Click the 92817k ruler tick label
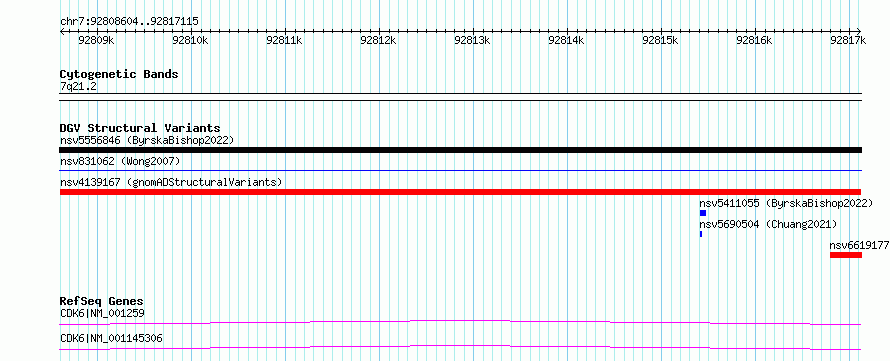The width and height of the screenshot is (890, 361). 848,40
